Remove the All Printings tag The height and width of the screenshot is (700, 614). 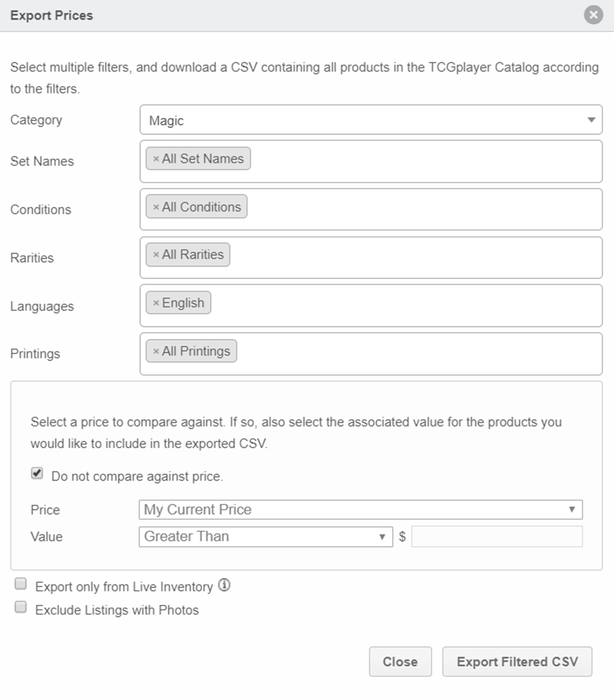pos(156,351)
